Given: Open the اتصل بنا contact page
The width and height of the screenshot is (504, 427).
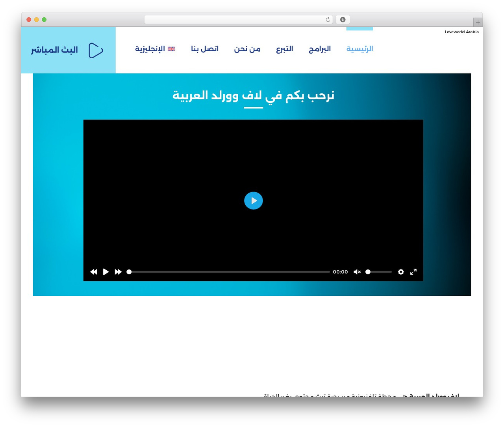Looking at the screenshot, I should click(205, 48).
